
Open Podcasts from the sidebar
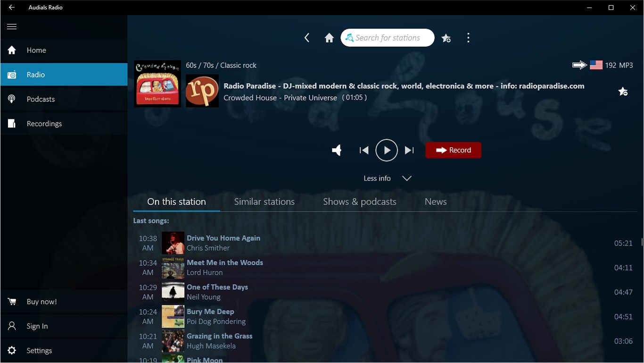point(64,99)
